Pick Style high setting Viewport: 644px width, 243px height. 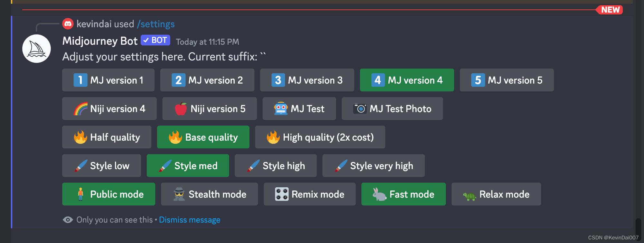tap(276, 166)
